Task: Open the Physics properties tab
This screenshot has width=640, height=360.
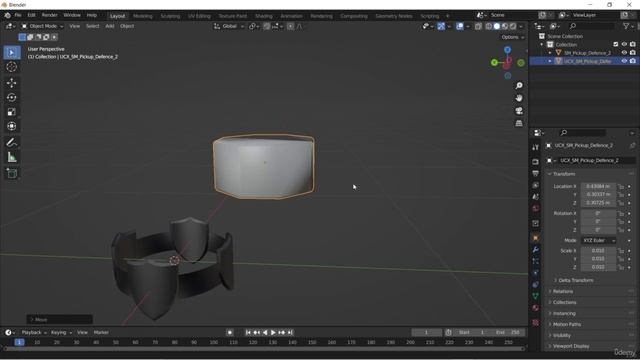Action: pyautogui.click(x=536, y=273)
